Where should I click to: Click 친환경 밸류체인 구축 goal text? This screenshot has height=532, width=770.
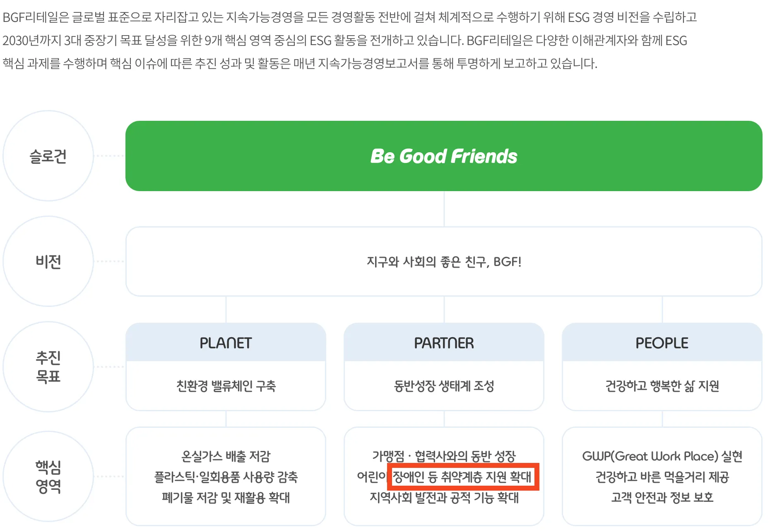coord(226,386)
